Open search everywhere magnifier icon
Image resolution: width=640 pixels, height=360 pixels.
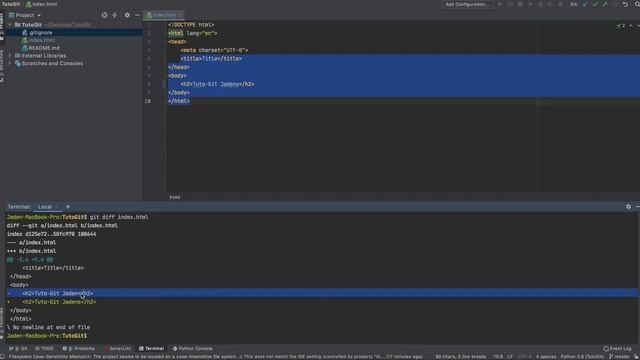[637, 4]
